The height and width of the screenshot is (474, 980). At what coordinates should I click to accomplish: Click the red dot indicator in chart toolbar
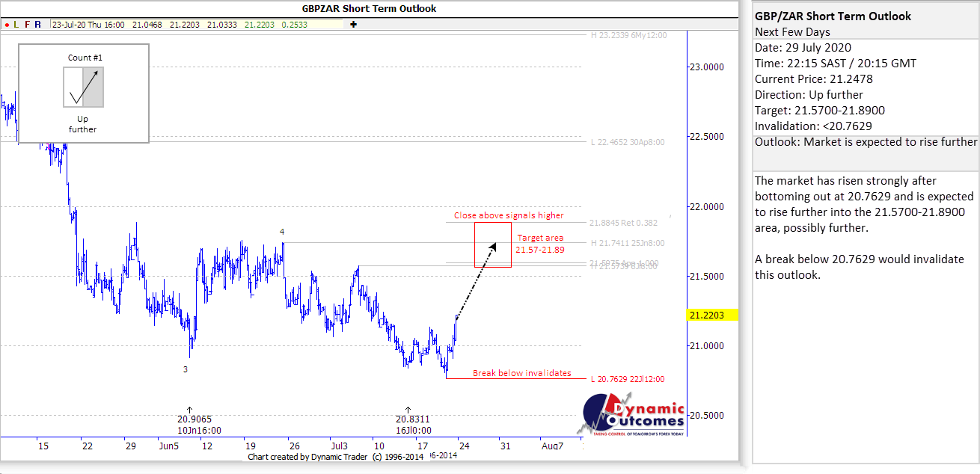pyautogui.click(x=6, y=24)
